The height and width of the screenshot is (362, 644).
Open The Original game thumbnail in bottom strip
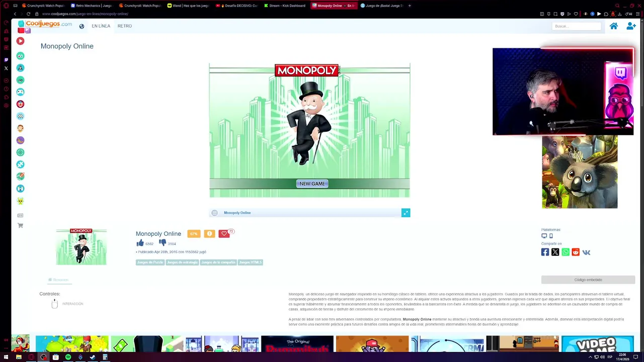(x=297, y=344)
